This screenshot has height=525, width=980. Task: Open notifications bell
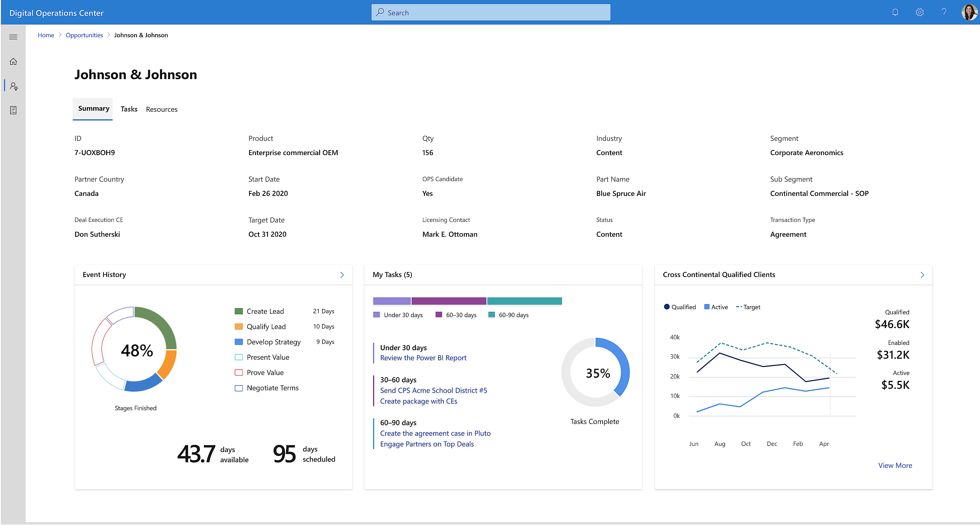tap(895, 12)
